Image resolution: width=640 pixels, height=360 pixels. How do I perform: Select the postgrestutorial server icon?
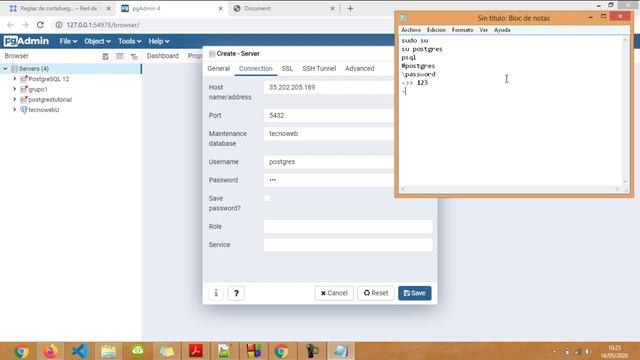(24, 99)
